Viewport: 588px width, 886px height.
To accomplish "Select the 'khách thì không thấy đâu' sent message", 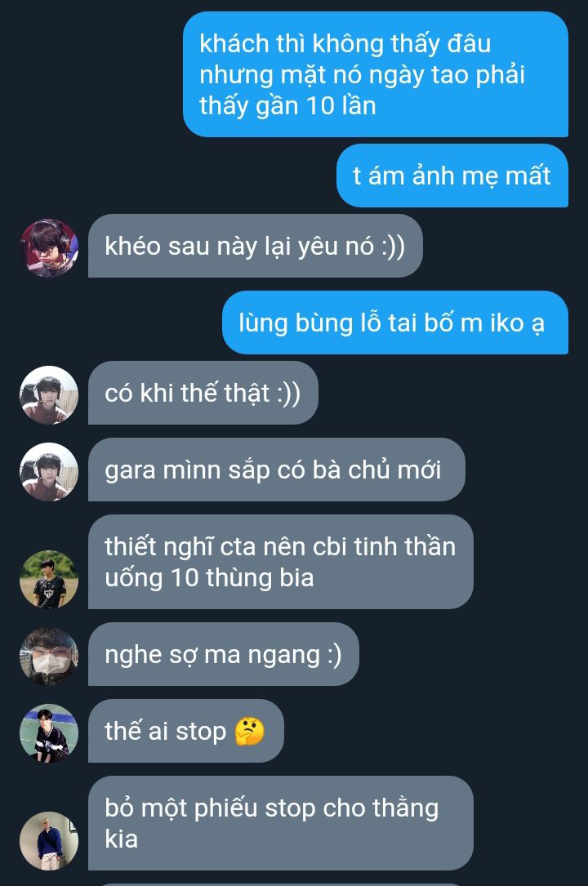I will pos(376,74).
